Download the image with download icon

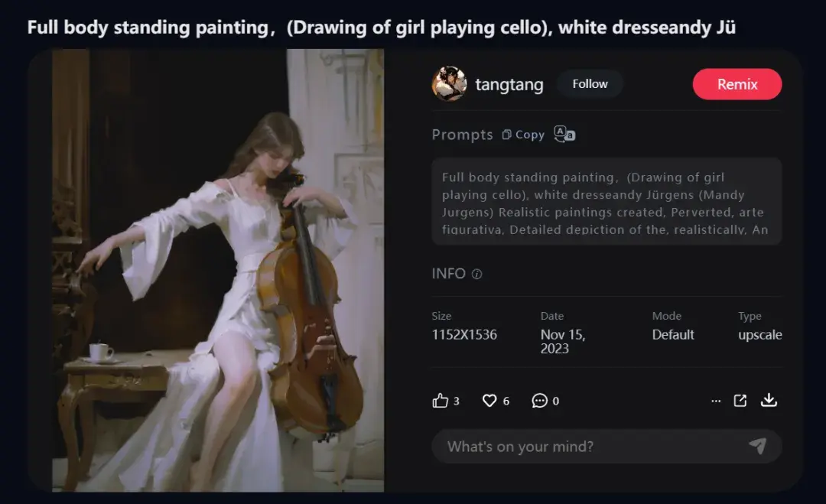769,400
